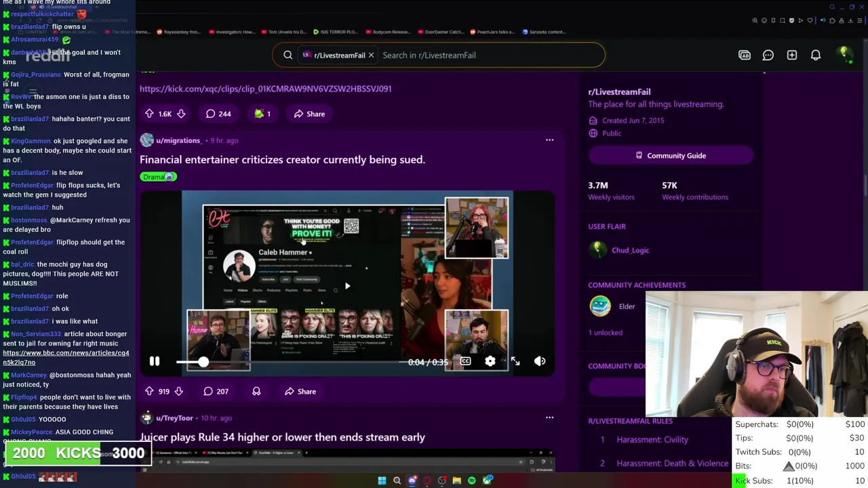The height and width of the screenshot is (488, 868).
Task: Seek using the video progress slider handle
Action: pyautogui.click(x=203, y=362)
